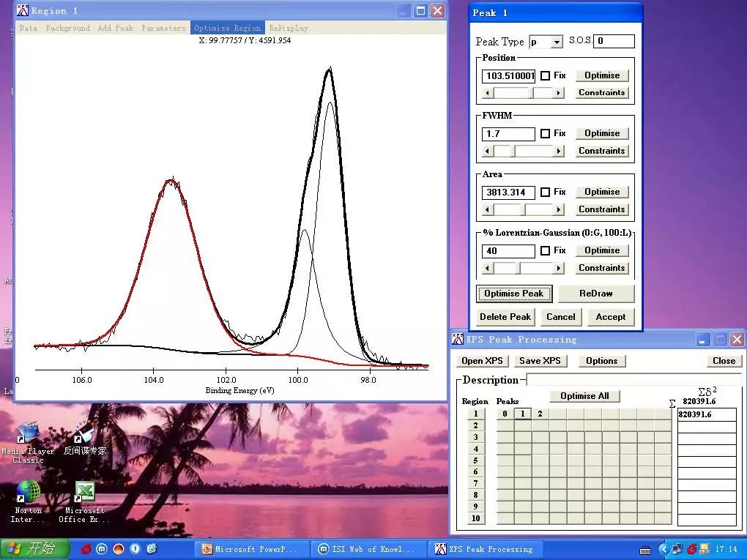
Task: Click Constraints button for FWHM
Action: tap(602, 151)
